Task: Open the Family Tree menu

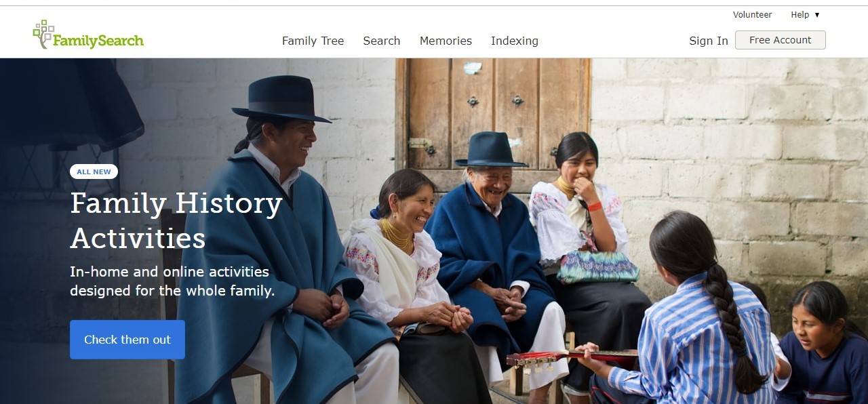Action: click(313, 41)
